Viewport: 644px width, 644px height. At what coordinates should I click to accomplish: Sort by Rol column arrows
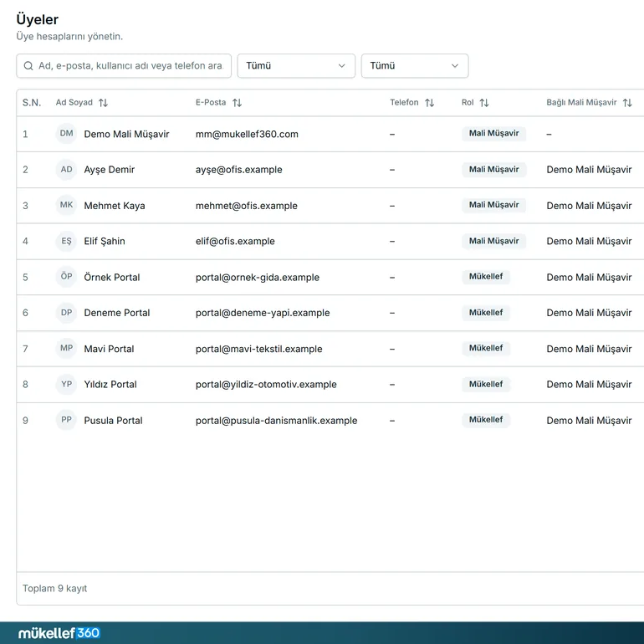click(x=484, y=103)
